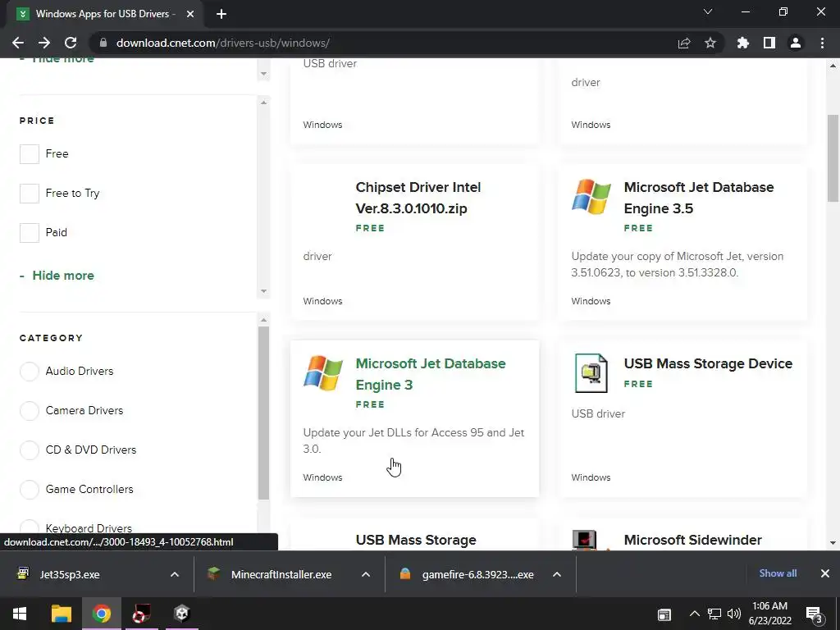Collapse the price list with Hide more
The height and width of the screenshot is (630, 840).
[57, 276]
